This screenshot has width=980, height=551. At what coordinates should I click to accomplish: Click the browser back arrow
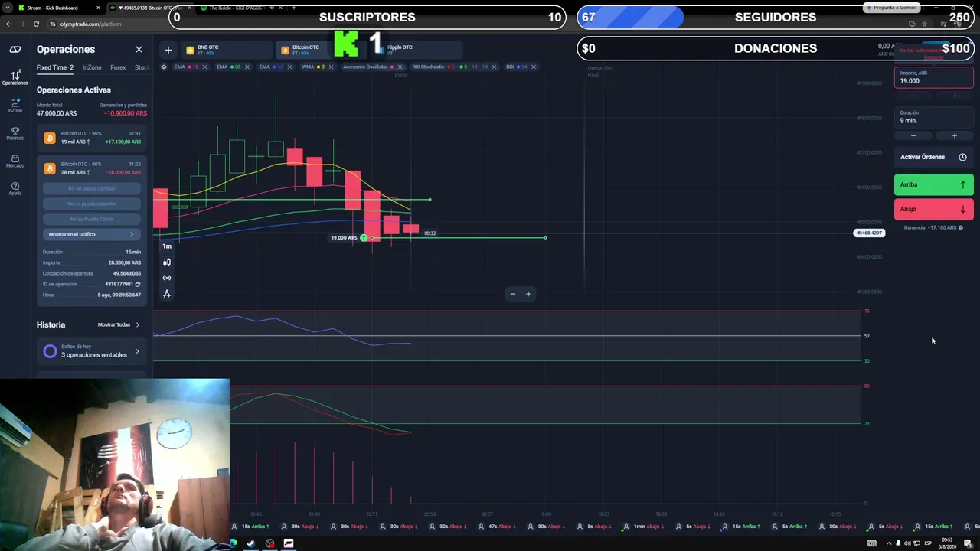pos(8,24)
